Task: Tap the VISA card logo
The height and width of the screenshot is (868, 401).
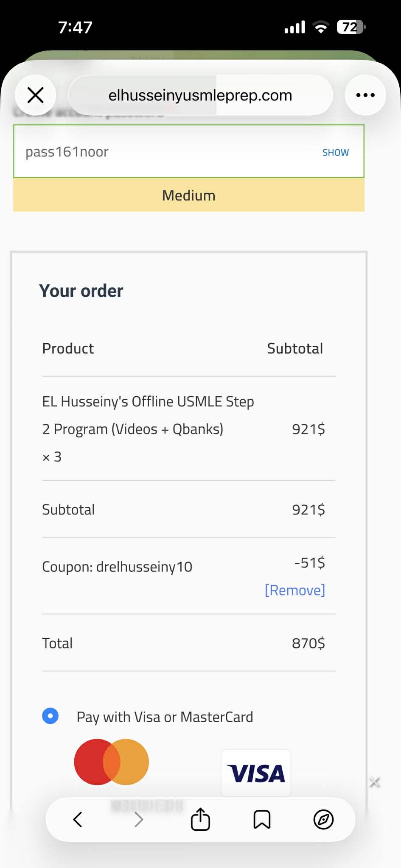Action: click(x=256, y=773)
